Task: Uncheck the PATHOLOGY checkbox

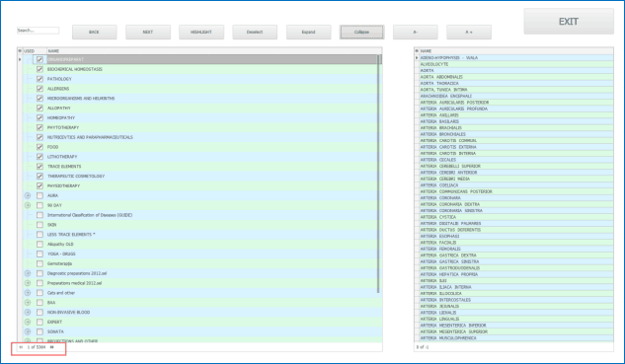Action: pyautogui.click(x=39, y=79)
